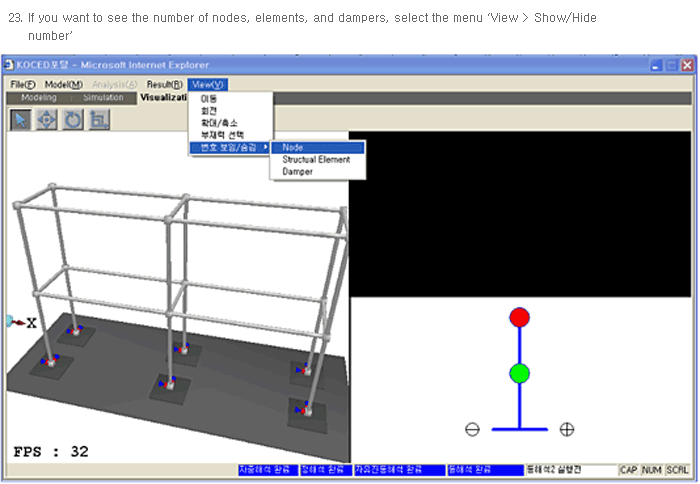Choose the rotate view tool
This screenshot has width=700, height=484.
[73, 120]
